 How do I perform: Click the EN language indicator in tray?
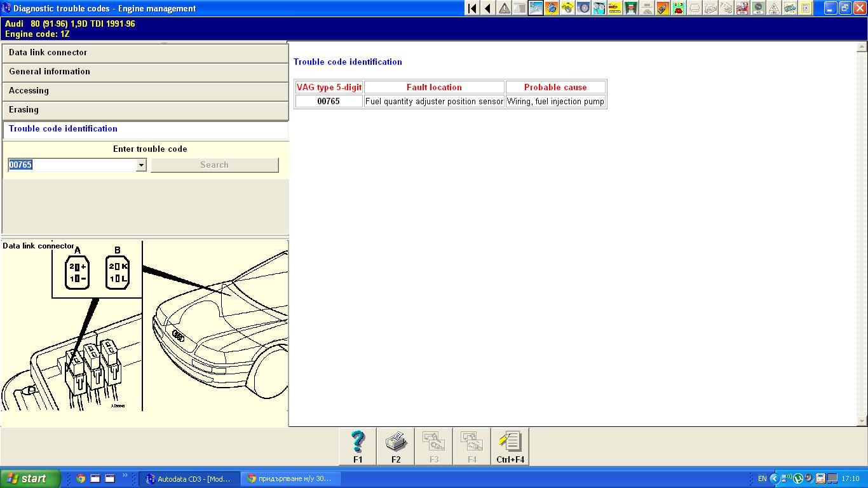763,479
